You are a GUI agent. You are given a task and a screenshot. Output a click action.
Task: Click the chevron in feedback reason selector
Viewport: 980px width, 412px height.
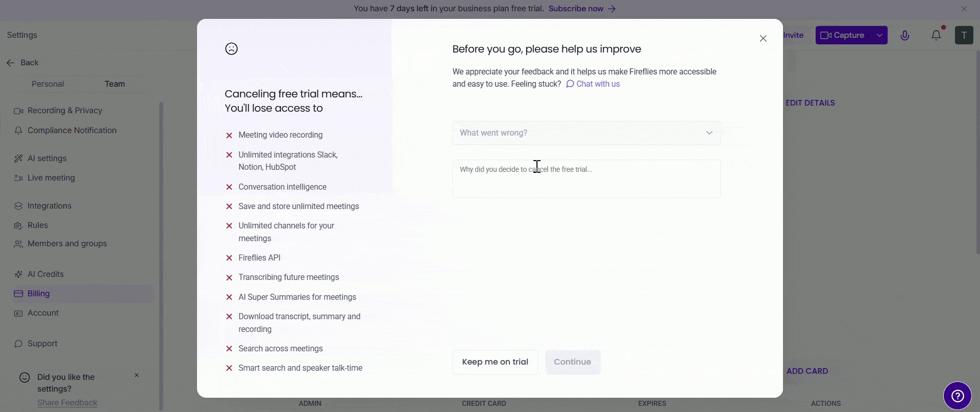tap(709, 133)
